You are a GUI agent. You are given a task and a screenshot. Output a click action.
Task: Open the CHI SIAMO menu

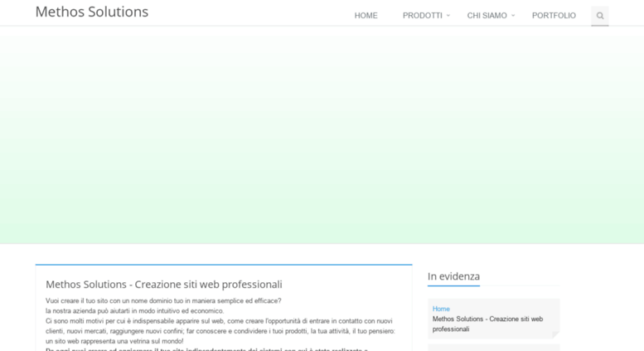pos(487,16)
